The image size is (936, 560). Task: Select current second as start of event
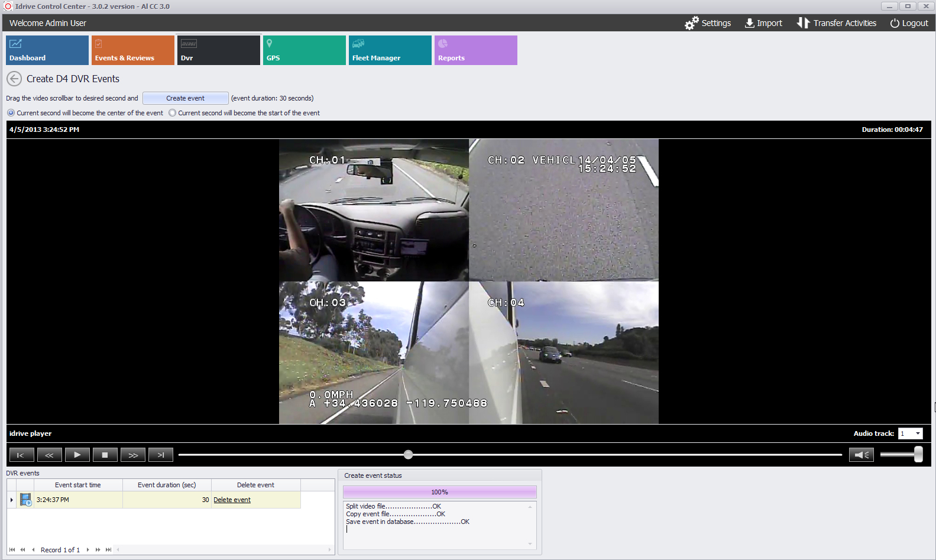click(173, 113)
